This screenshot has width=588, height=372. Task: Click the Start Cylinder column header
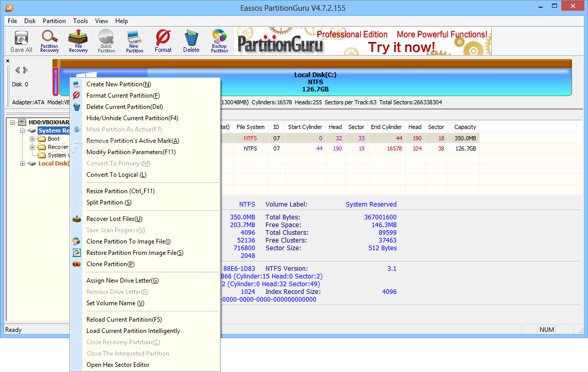305,127
